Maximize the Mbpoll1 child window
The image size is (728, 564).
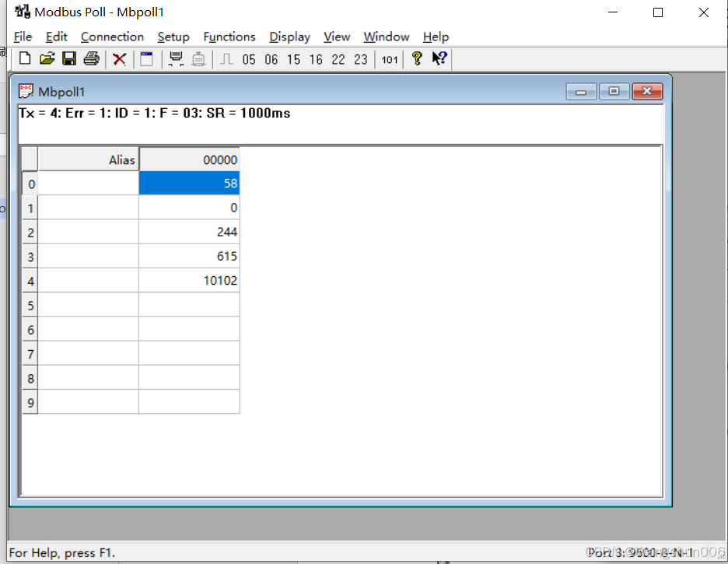pyautogui.click(x=614, y=92)
